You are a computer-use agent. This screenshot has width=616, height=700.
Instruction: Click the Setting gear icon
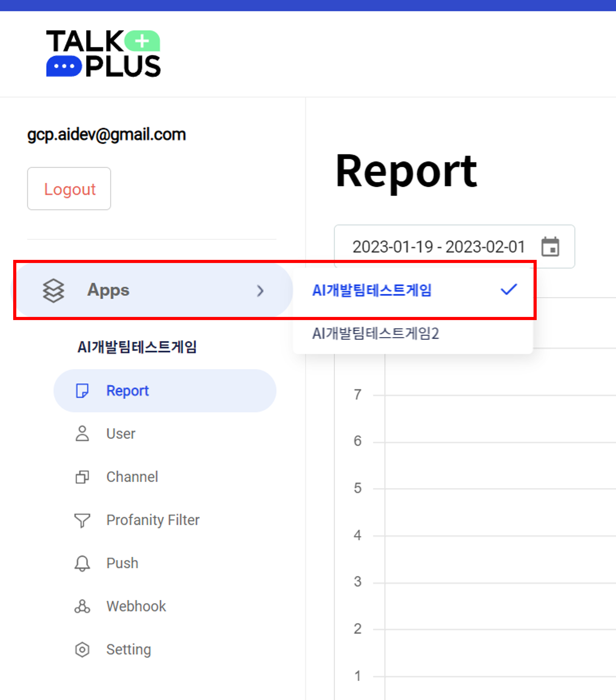pos(82,650)
